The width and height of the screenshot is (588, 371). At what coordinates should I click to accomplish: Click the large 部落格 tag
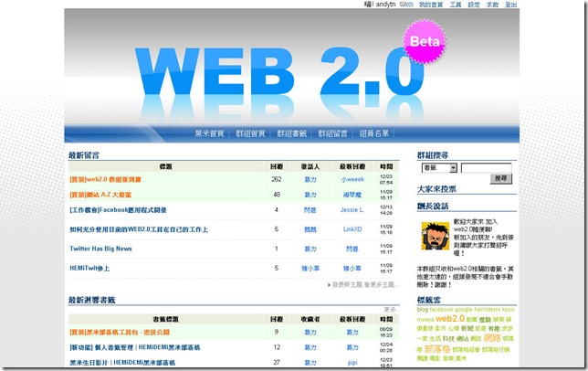(437, 349)
